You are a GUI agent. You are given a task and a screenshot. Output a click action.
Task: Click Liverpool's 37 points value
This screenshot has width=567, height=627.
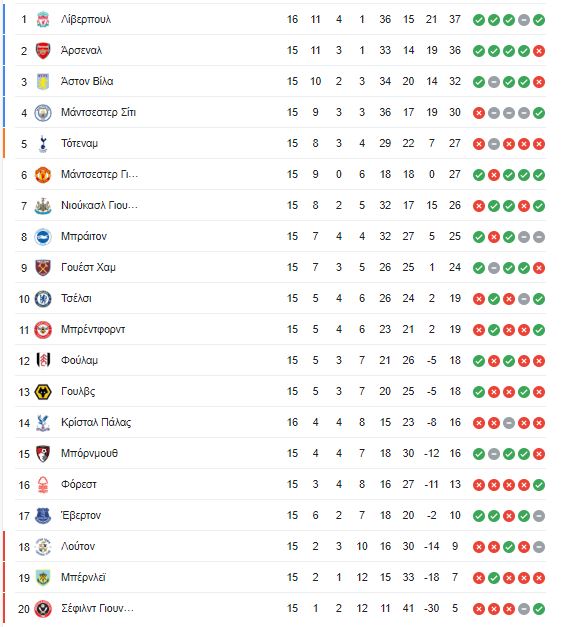pos(455,20)
